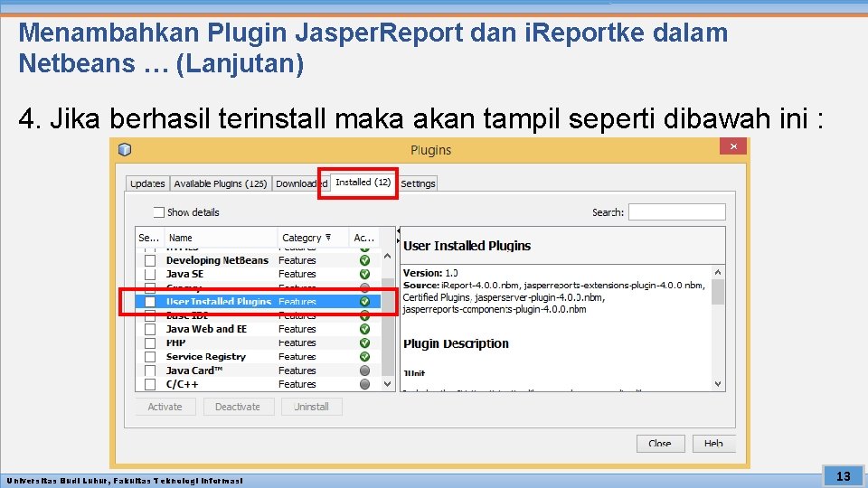868x488 pixels.
Task: Select the Java SE plugin name
Action: 184,274
